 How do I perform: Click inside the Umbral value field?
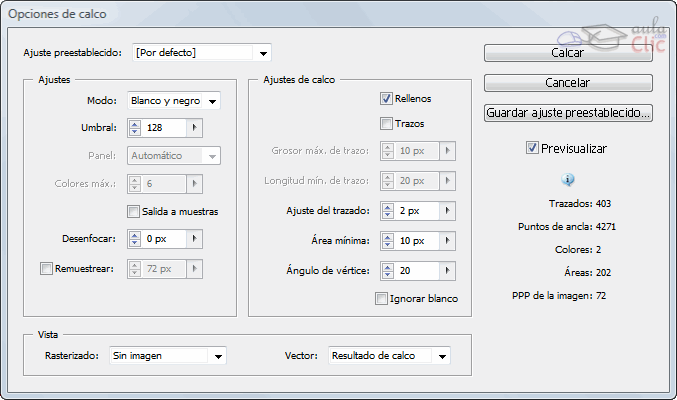165,128
